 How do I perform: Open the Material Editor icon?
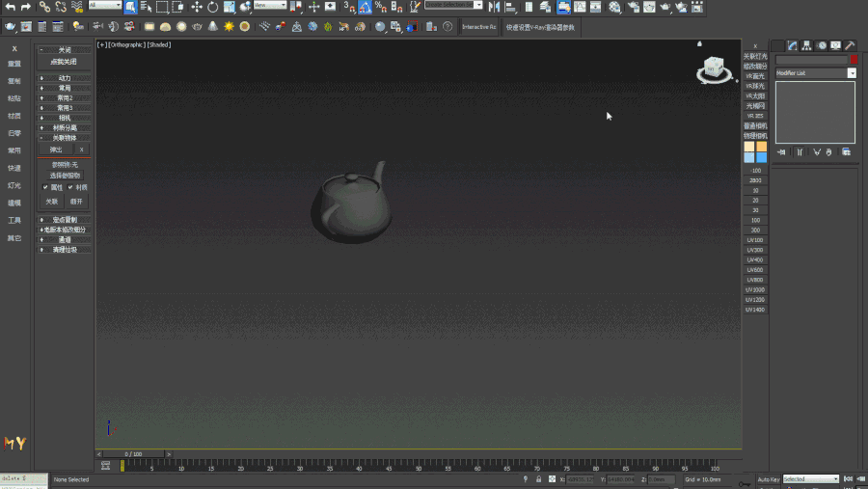click(x=614, y=7)
